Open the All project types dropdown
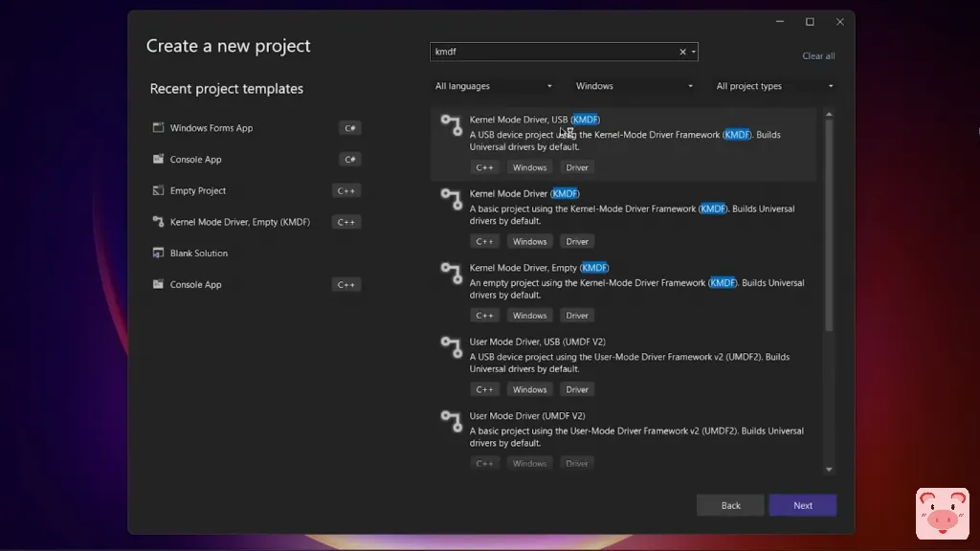Screen dimensions: 980x551 [774, 86]
